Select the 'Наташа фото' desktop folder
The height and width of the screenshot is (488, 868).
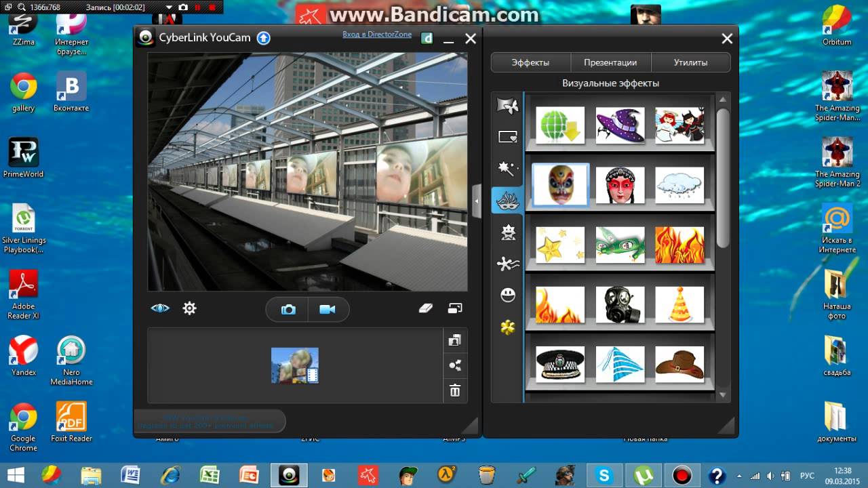pos(837,295)
